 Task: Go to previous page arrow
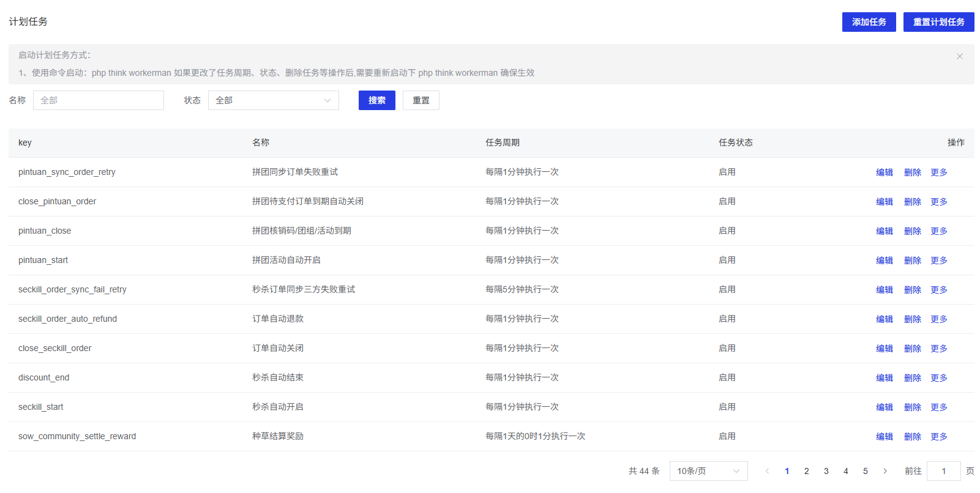767,471
